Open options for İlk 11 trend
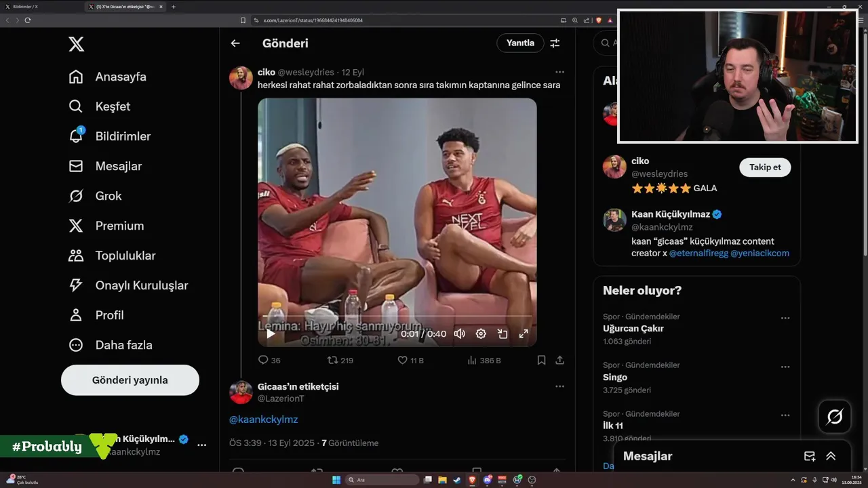The width and height of the screenshot is (868, 488). [785, 415]
